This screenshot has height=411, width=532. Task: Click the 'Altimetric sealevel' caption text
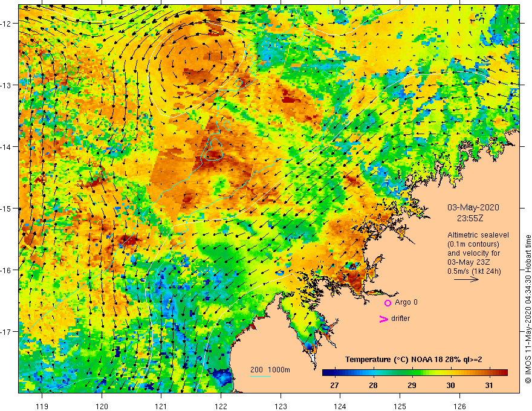(478, 235)
